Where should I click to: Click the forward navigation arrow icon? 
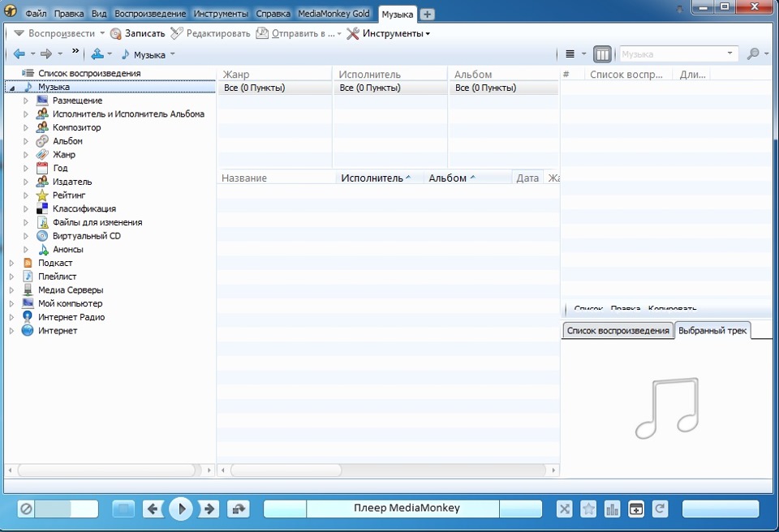point(46,54)
